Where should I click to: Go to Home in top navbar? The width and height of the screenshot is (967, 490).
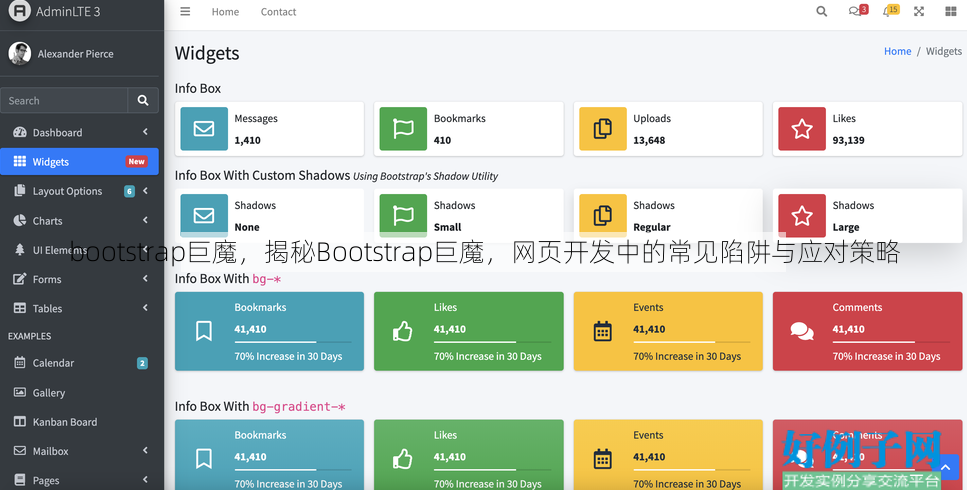225,12
